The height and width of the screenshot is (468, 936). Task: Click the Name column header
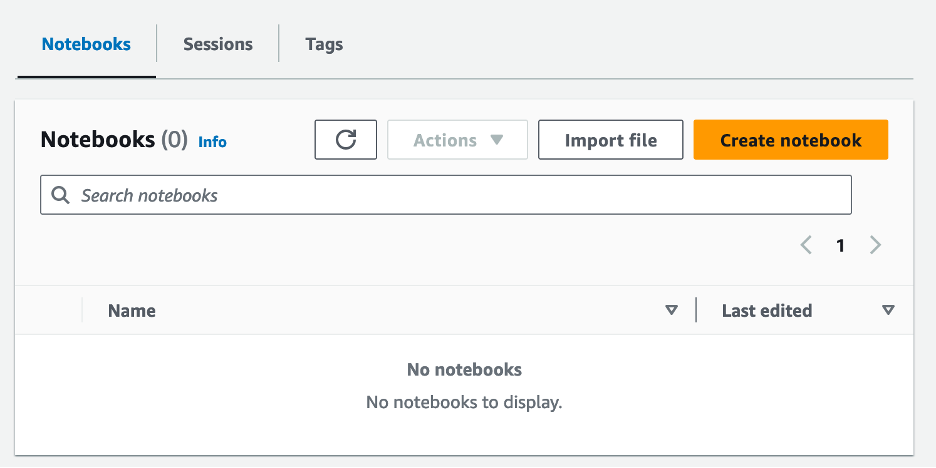pos(132,311)
